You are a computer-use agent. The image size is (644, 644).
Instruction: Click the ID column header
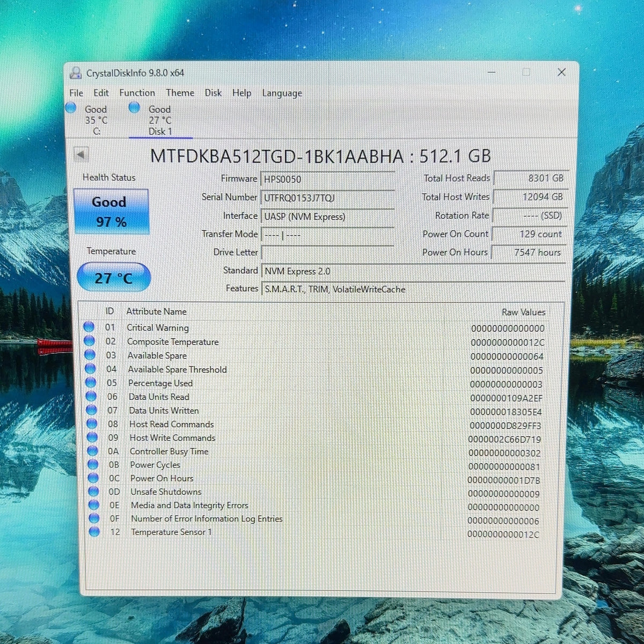click(109, 311)
